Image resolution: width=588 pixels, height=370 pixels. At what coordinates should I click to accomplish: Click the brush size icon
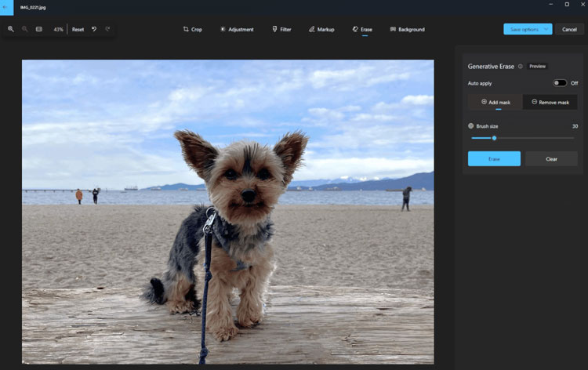(x=471, y=125)
